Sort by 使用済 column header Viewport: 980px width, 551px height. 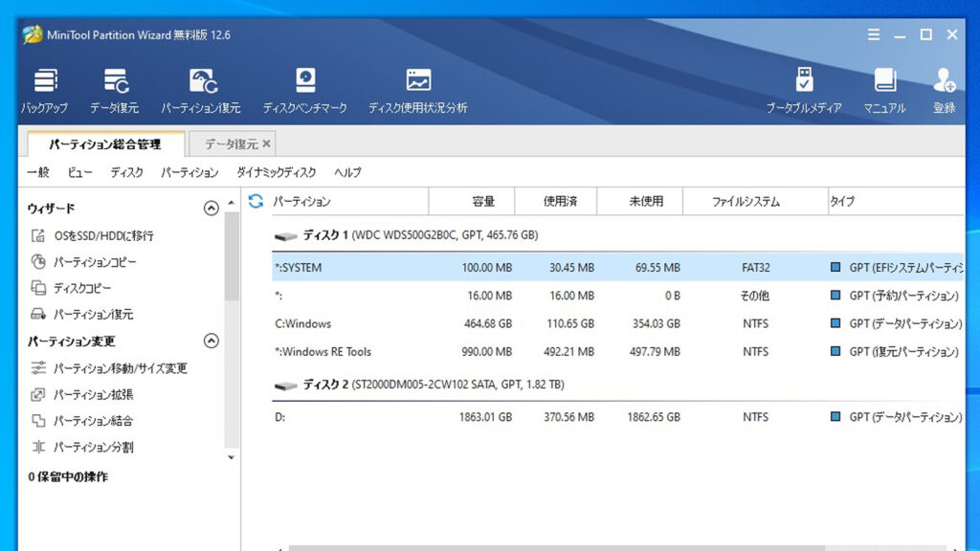point(556,201)
